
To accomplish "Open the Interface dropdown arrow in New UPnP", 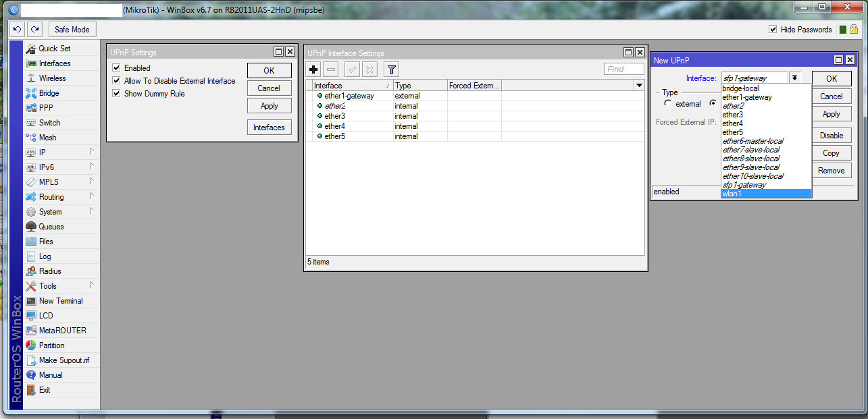I will click(795, 78).
